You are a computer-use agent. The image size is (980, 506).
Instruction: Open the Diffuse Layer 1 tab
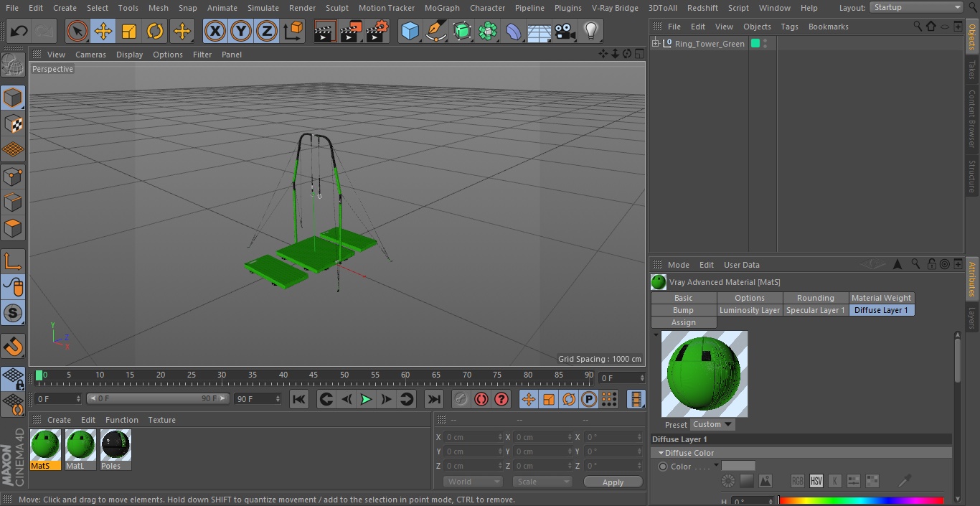(x=881, y=310)
